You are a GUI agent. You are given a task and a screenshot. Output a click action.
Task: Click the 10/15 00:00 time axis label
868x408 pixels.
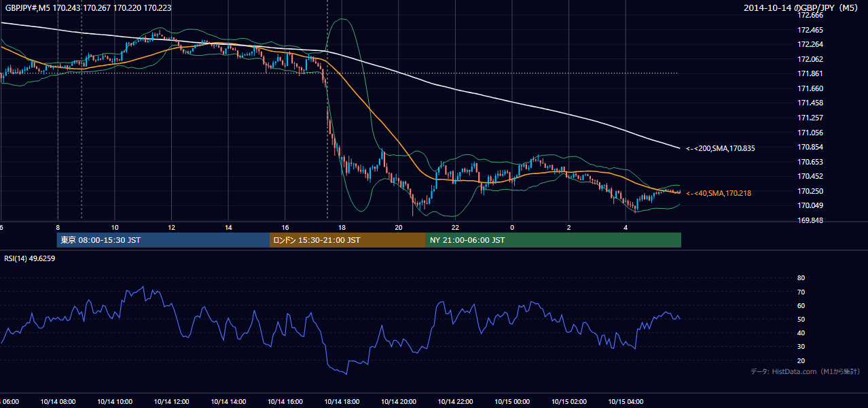513,402
